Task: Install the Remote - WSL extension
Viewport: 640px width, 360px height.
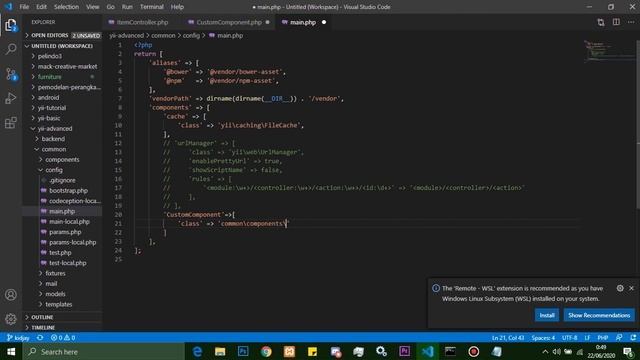Action: (547, 315)
